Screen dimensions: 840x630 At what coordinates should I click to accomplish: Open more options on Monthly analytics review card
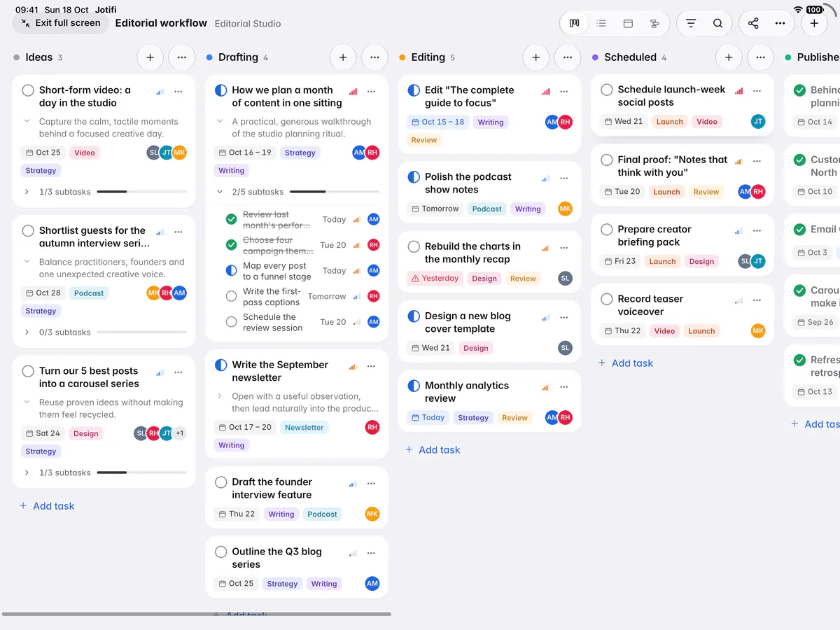click(x=564, y=386)
